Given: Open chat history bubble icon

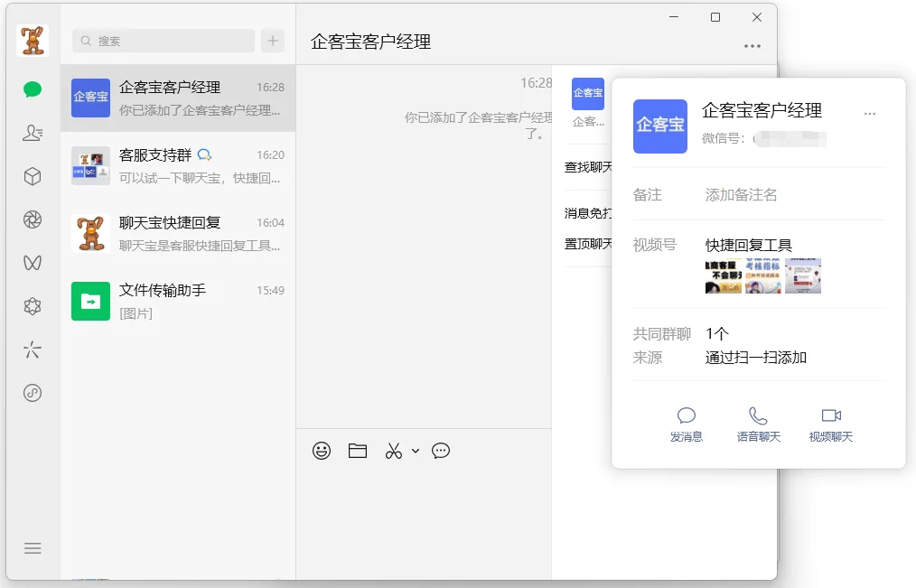Looking at the screenshot, I should pyautogui.click(x=441, y=451).
